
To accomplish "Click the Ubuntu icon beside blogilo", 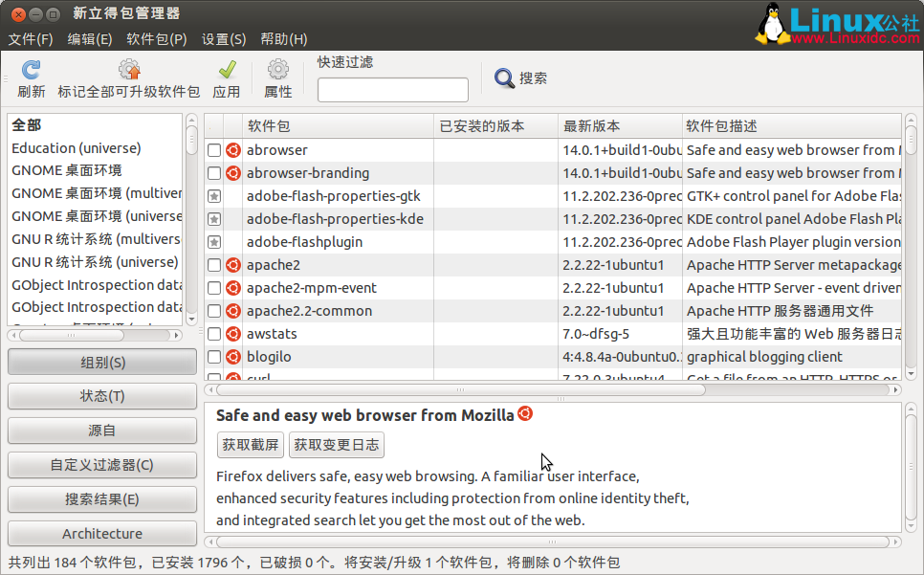I will [233, 357].
